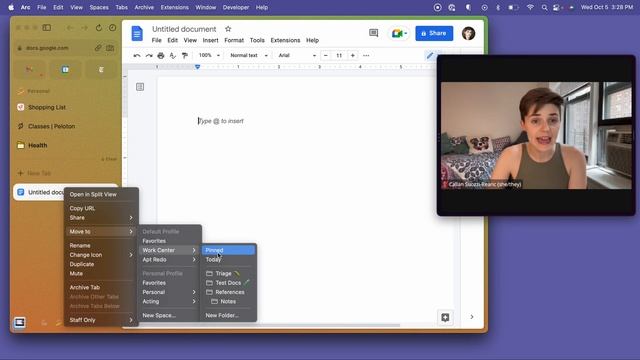Open the Docs Format menu
Viewport: 640px width, 360px height.
pos(234,40)
